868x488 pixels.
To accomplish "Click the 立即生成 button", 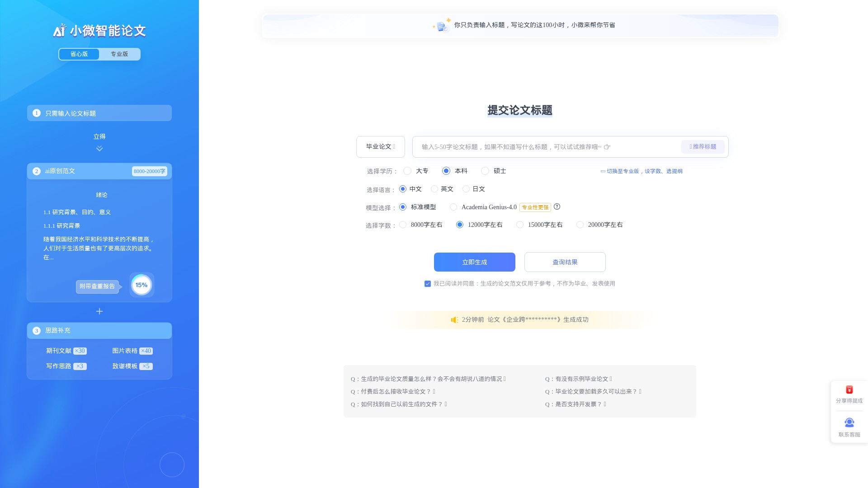I will pyautogui.click(x=474, y=262).
